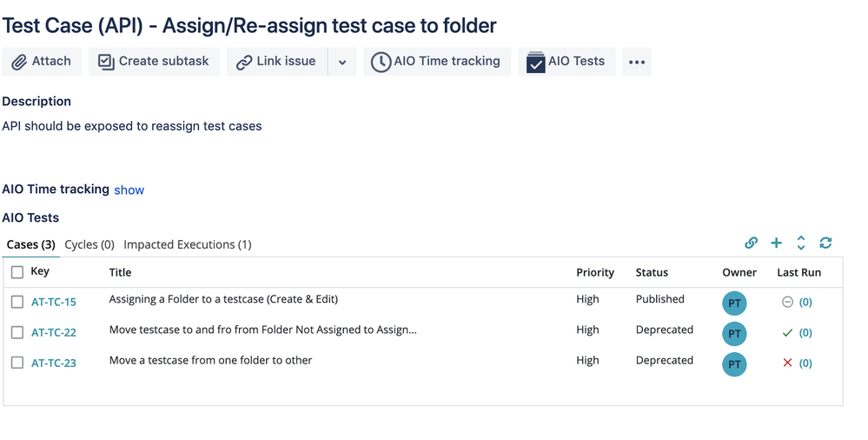The height and width of the screenshot is (440, 868).
Task: Toggle the select-all checkbox beside Key header
Action: point(17,272)
